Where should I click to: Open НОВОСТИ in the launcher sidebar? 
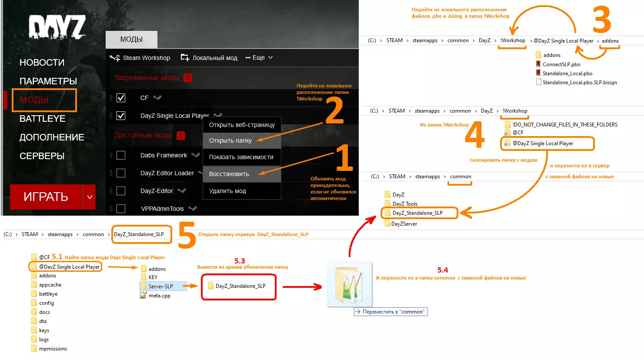42,63
